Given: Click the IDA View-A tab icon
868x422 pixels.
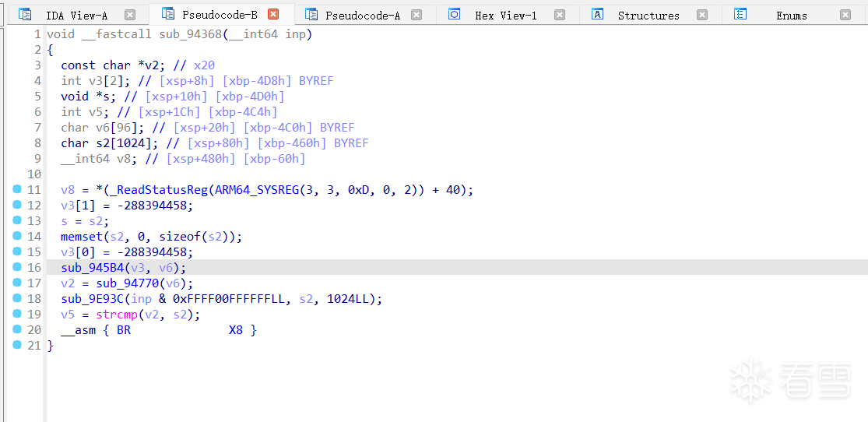Looking at the screenshot, I should click(25, 15).
